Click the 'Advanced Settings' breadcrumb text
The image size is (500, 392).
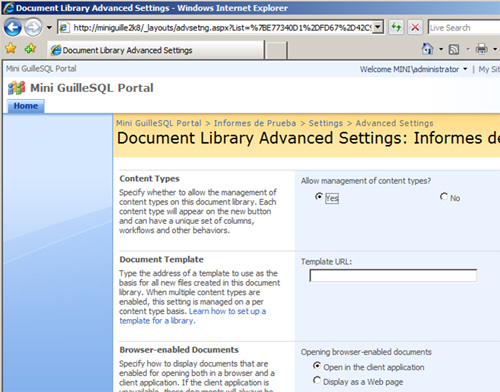point(394,123)
